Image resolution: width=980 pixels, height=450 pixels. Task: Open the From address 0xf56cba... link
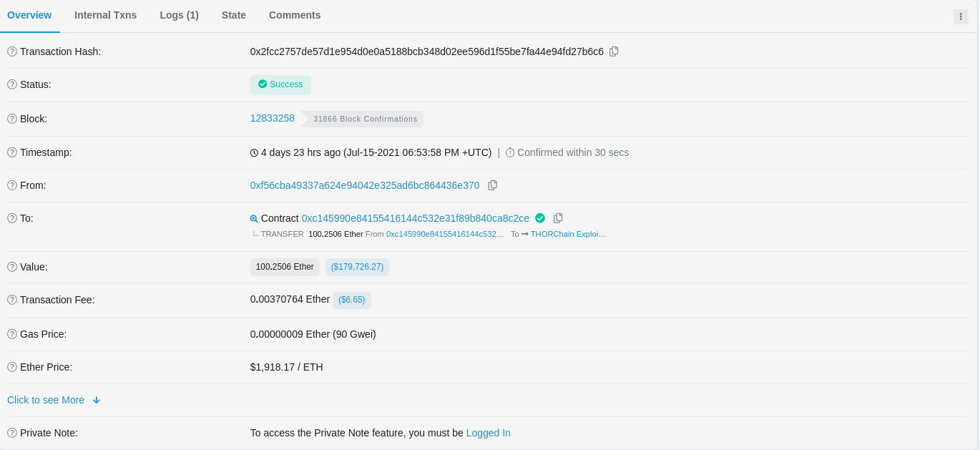[365, 185]
